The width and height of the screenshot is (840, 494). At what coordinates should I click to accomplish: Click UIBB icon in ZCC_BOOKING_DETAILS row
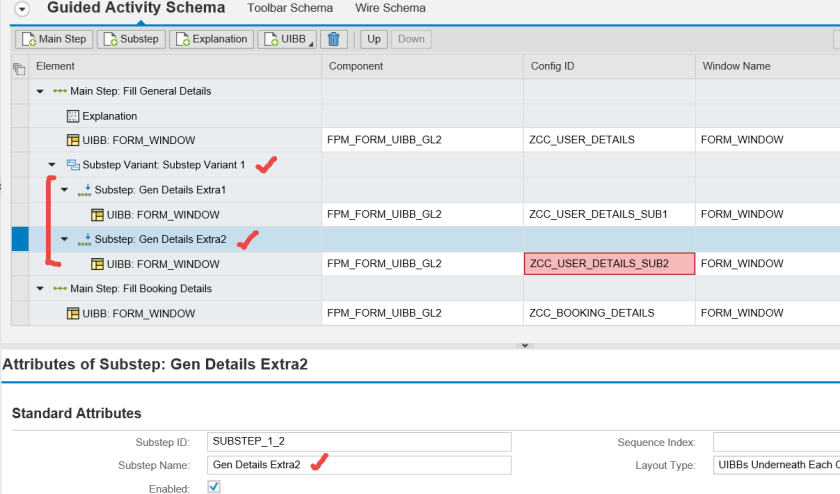pos(73,313)
